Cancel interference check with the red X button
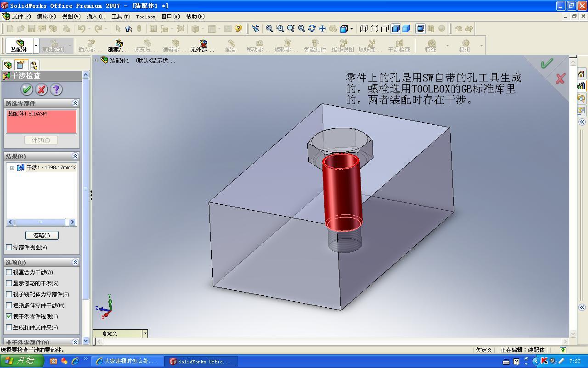The image size is (588, 368). click(x=41, y=89)
